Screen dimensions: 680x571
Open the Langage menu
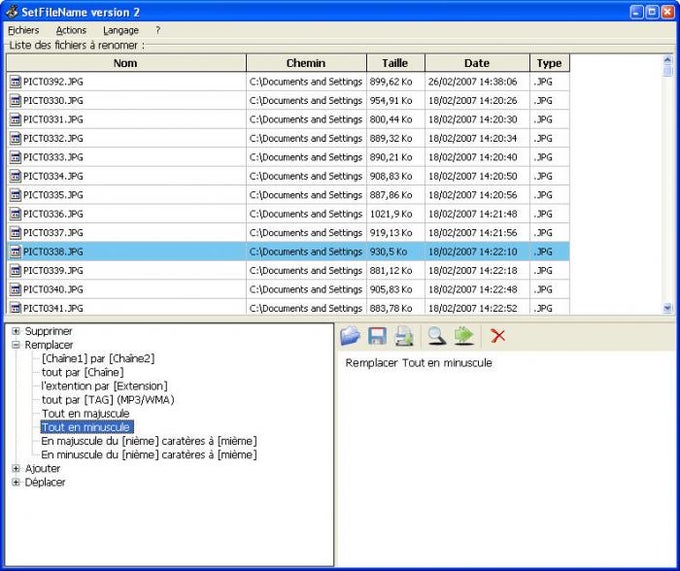pyautogui.click(x=121, y=30)
